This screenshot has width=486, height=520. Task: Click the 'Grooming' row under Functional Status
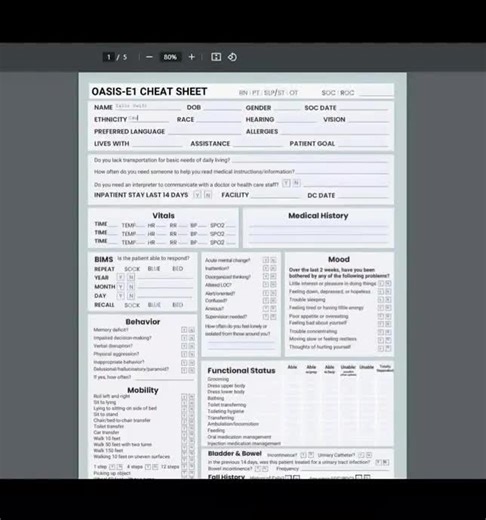pos(218,379)
